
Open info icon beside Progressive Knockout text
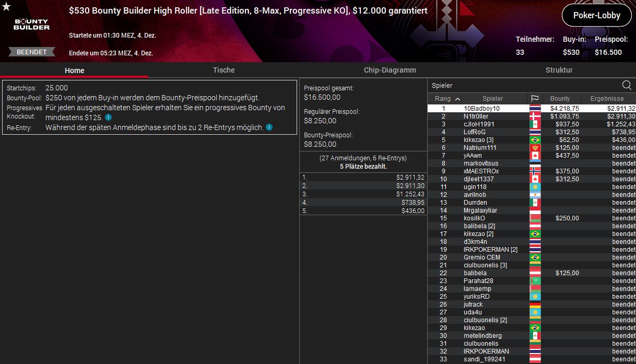point(108,118)
